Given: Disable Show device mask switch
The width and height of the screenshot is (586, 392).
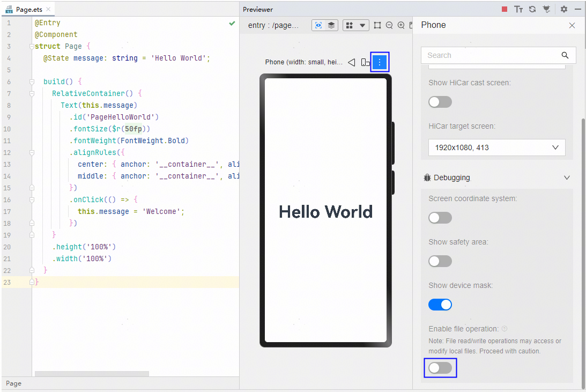Looking at the screenshot, I should [x=440, y=305].
